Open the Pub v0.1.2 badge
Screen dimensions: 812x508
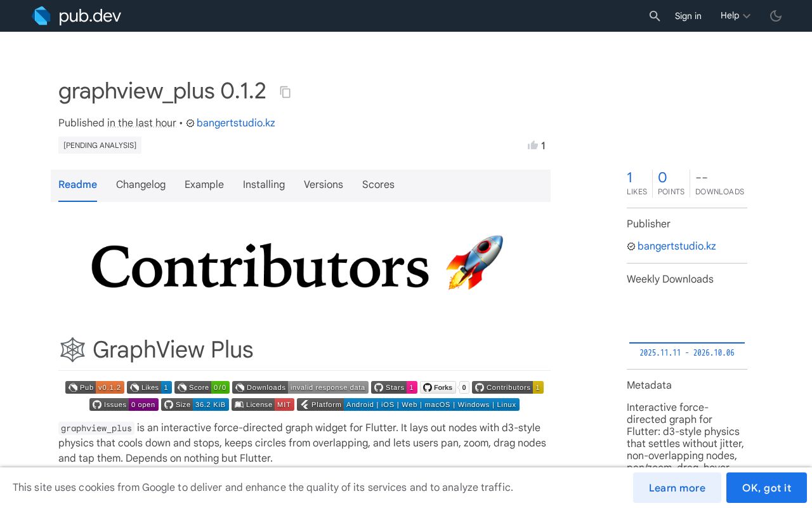tap(95, 387)
